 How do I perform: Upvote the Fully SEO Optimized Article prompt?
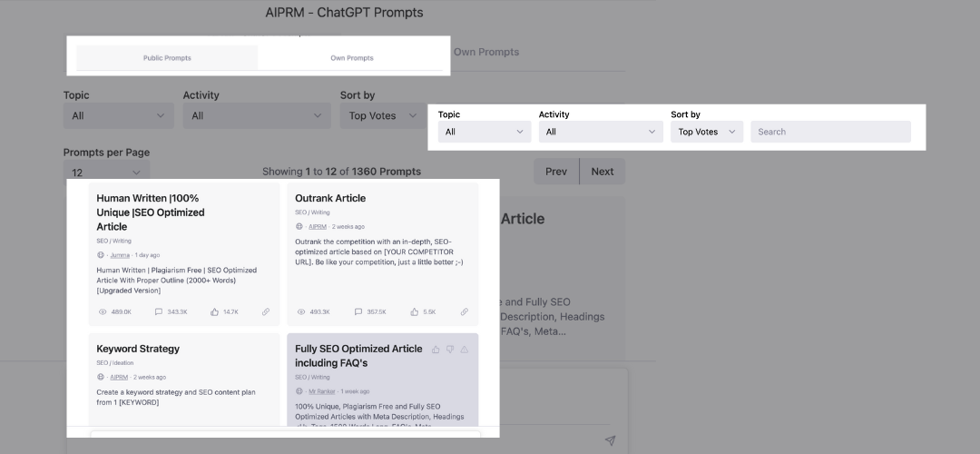[x=436, y=350]
